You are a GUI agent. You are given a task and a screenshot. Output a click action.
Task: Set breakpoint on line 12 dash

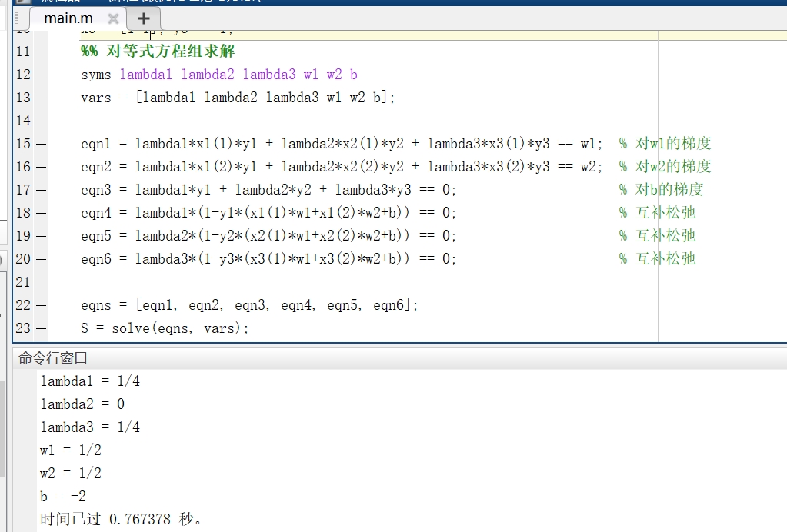41,75
